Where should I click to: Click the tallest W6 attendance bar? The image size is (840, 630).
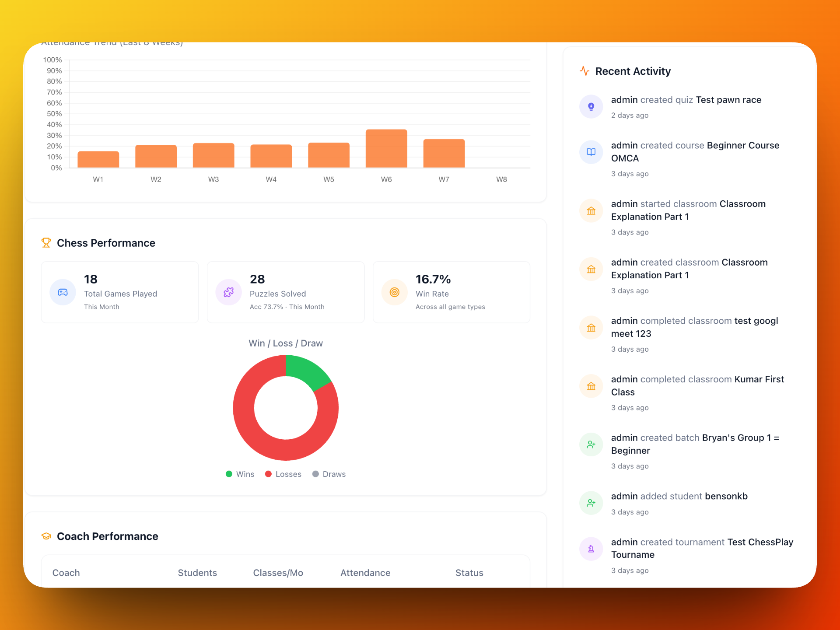point(386,149)
